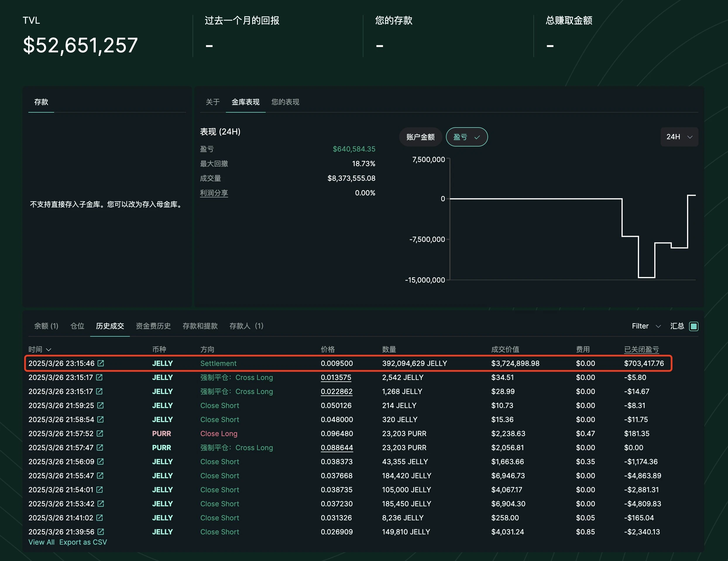Open explorer link icon for 21:56:09 trade
Image resolution: width=728 pixels, height=561 pixels.
(100, 461)
